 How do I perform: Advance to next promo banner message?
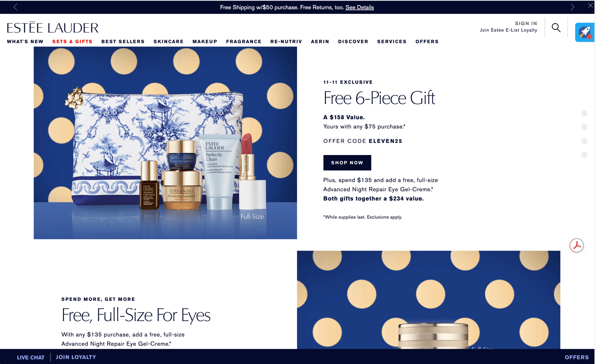click(572, 7)
